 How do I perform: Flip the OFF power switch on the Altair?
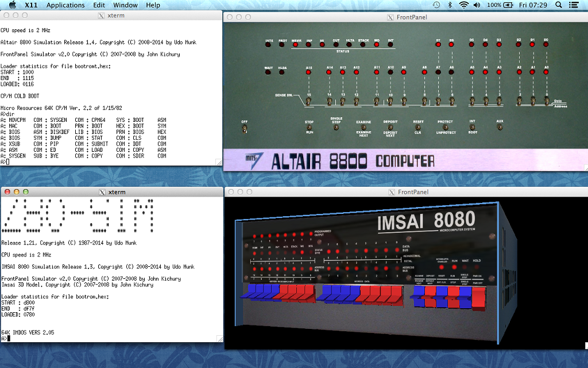tap(245, 128)
